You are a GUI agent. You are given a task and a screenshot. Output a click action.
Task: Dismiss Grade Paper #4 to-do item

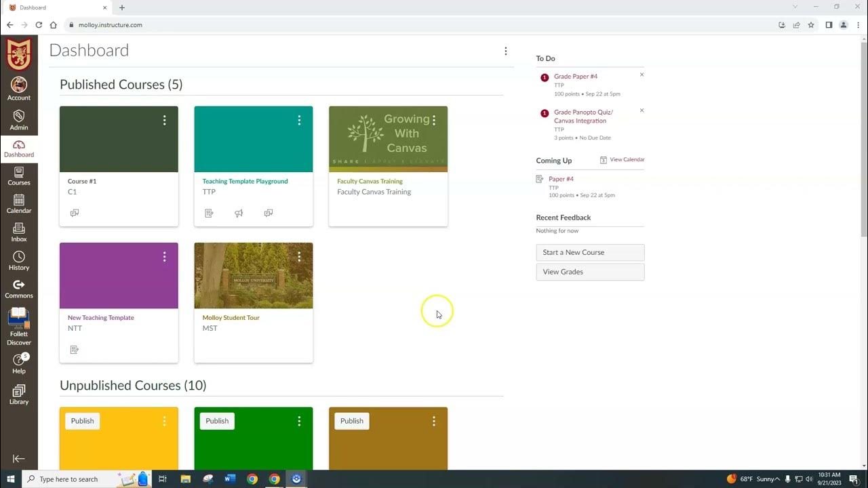[642, 75]
